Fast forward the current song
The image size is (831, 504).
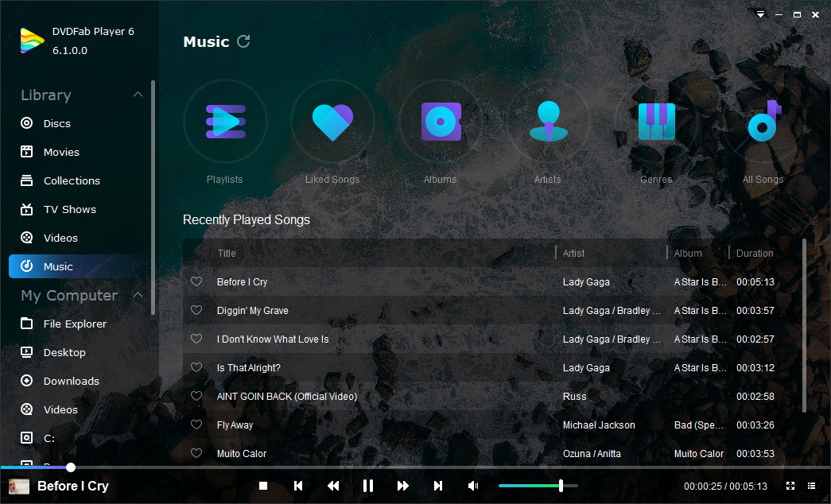coord(403,486)
